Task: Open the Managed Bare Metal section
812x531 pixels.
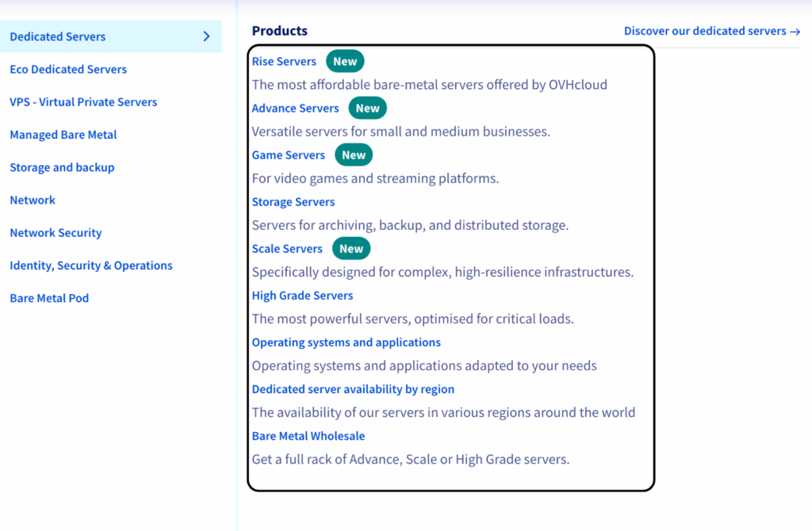Action: click(63, 134)
